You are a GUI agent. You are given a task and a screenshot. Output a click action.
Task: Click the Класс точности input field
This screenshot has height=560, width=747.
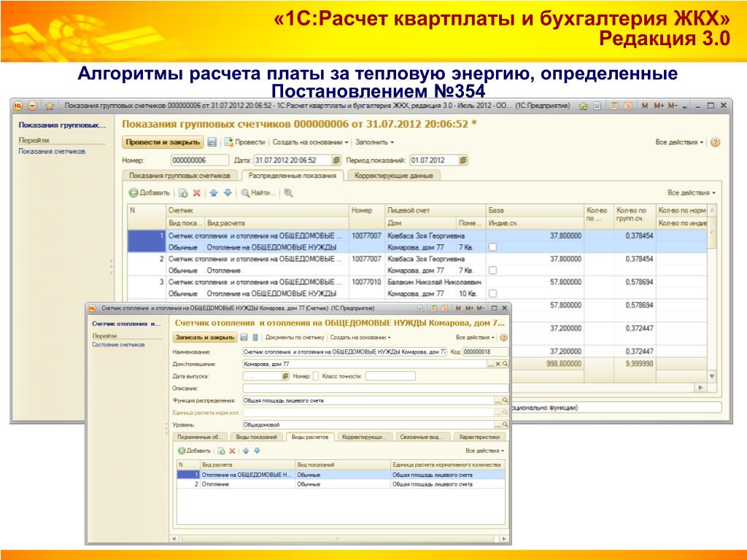click(390, 376)
